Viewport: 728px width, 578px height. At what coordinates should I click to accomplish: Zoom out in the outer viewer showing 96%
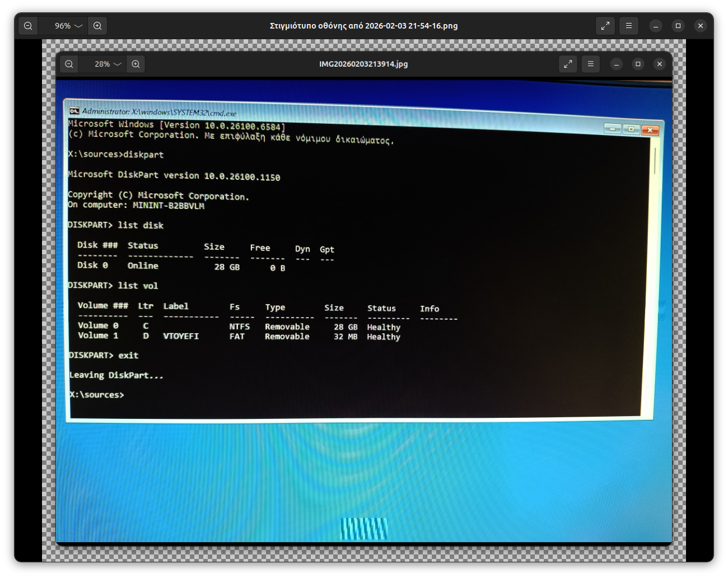point(28,26)
